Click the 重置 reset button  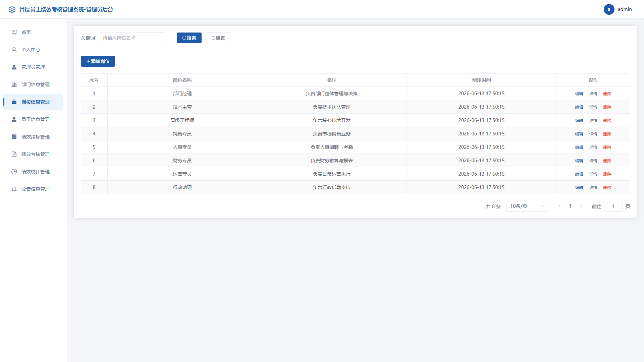[218, 38]
